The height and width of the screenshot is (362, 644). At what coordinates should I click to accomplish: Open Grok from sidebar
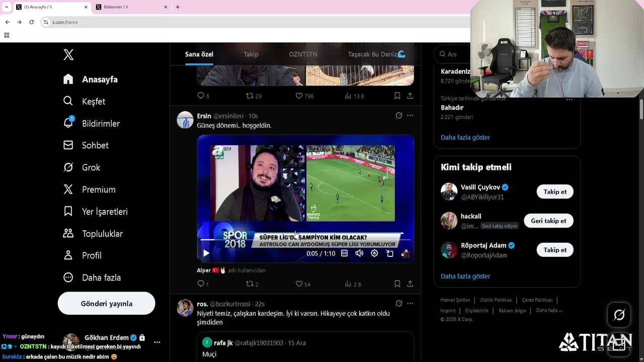point(82,167)
